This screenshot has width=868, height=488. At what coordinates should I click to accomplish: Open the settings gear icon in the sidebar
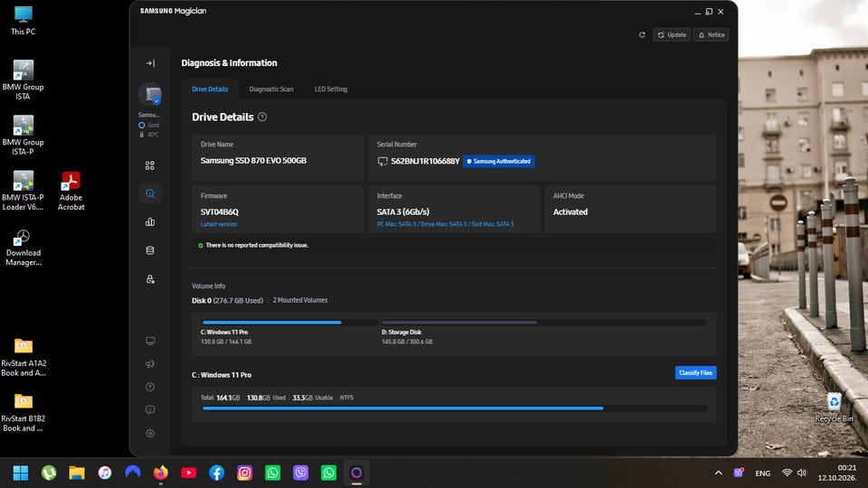150,433
